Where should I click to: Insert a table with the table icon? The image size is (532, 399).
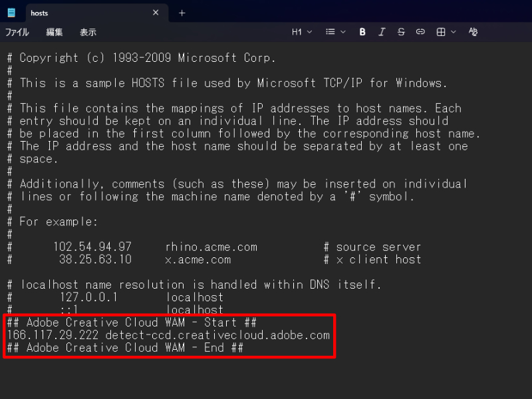(x=442, y=31)
